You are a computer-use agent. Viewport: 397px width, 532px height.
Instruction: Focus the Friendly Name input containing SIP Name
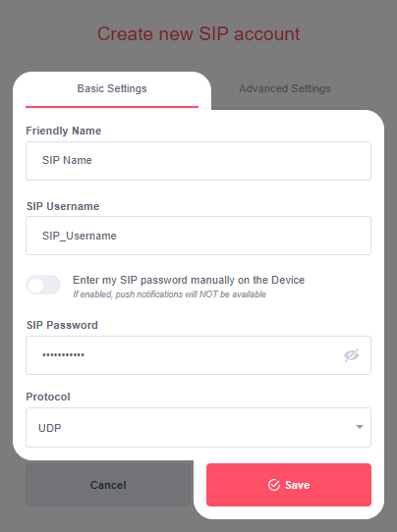[198, 161]
